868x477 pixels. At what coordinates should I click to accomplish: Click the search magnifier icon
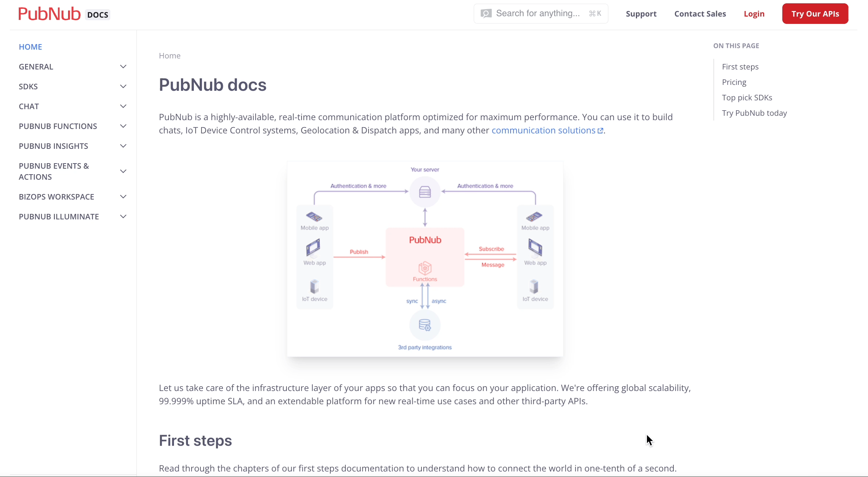coord(486,13)
